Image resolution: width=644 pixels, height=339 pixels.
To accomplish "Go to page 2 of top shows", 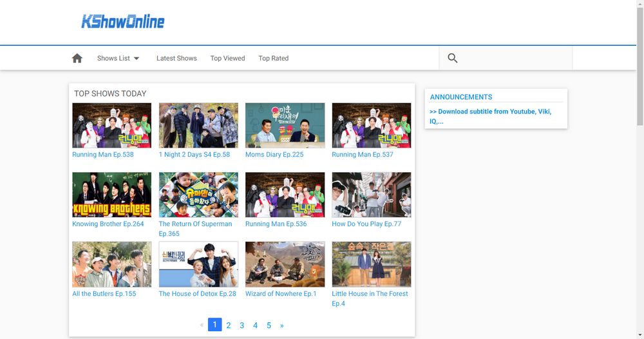I will pyautogui.click(x=228, y=325).
